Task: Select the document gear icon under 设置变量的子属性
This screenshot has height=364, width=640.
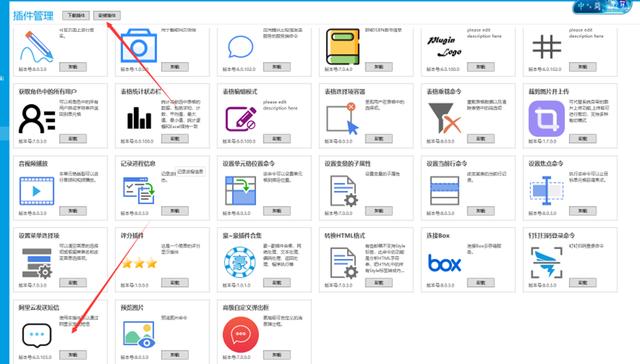Action: pyautogui.click(x=344, y=191)
